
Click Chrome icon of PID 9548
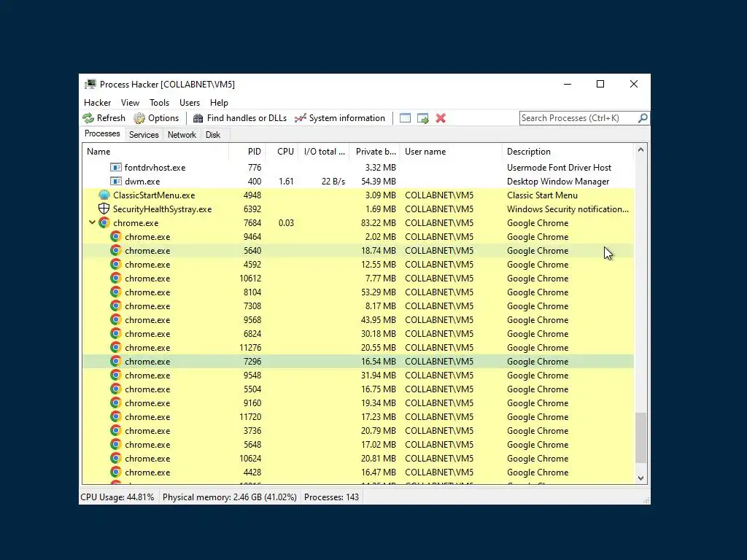[x=116, y=375]
